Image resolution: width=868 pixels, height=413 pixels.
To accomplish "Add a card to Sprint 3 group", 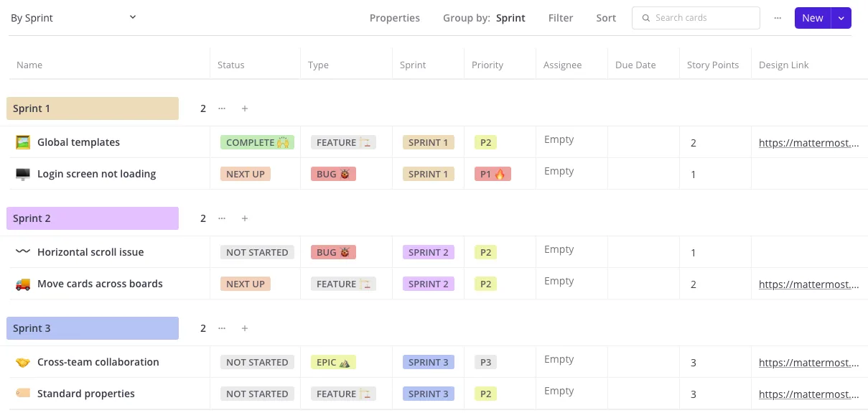I will click(x=245, y=328).
